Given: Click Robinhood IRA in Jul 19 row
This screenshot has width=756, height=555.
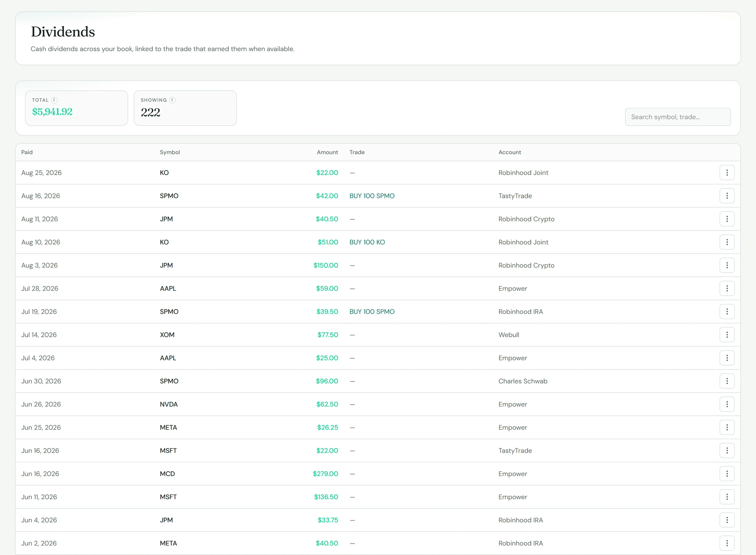Looking at the screenshot, I should 520,312.
